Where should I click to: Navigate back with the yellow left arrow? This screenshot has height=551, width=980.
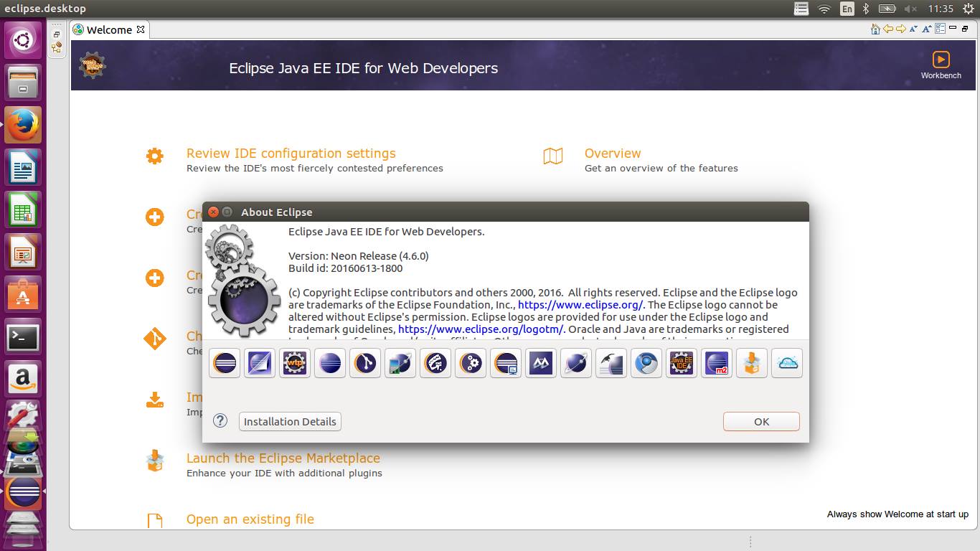888,29
